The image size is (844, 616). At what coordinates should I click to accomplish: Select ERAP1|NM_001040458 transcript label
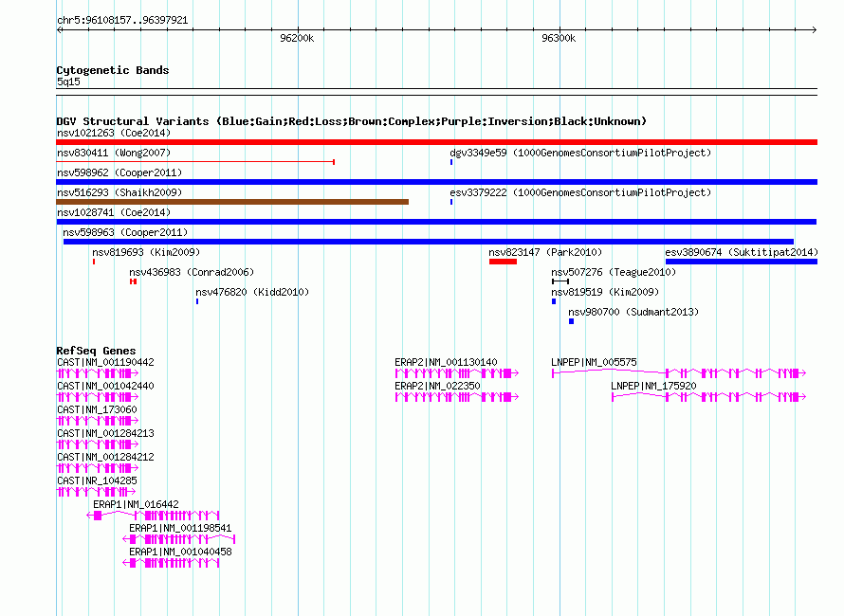pos(180,552)
